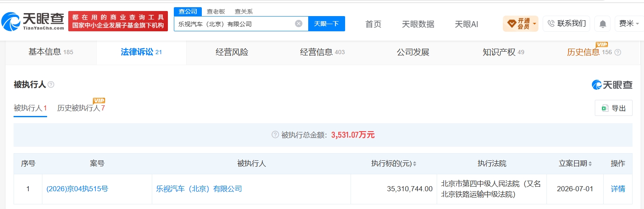Click the 导出 export button
This screenshot has width=644, height=209.
(x=613, y=108)
